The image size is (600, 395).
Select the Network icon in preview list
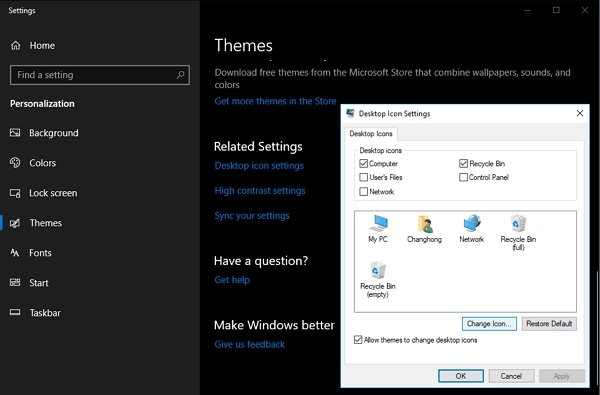point(471,229)
